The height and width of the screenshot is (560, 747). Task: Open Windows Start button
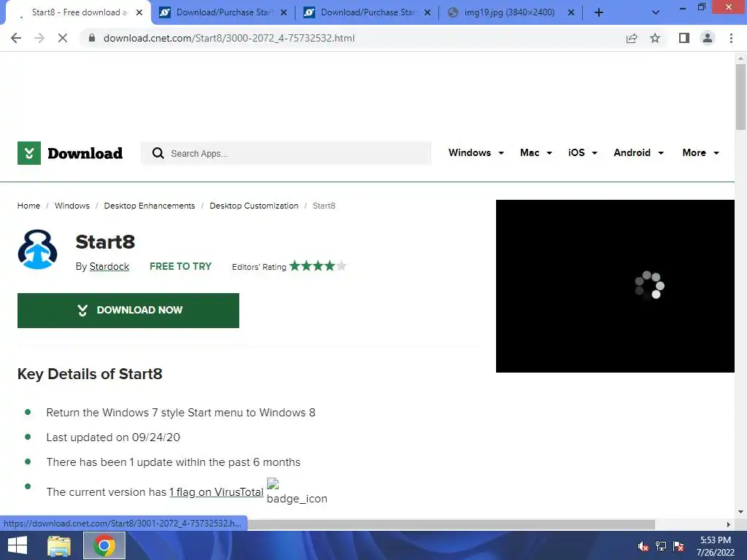18,545
